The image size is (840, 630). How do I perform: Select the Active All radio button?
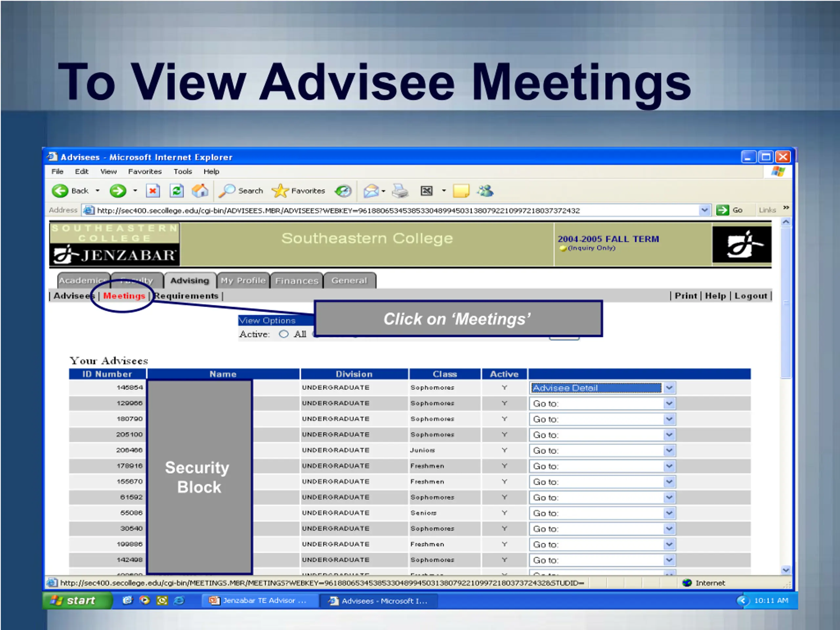click(284, 334)
